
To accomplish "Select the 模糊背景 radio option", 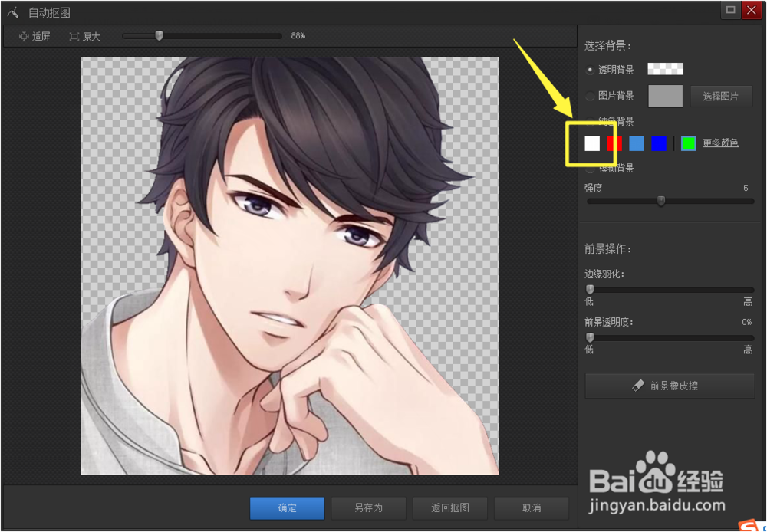I will coord(591,169).
